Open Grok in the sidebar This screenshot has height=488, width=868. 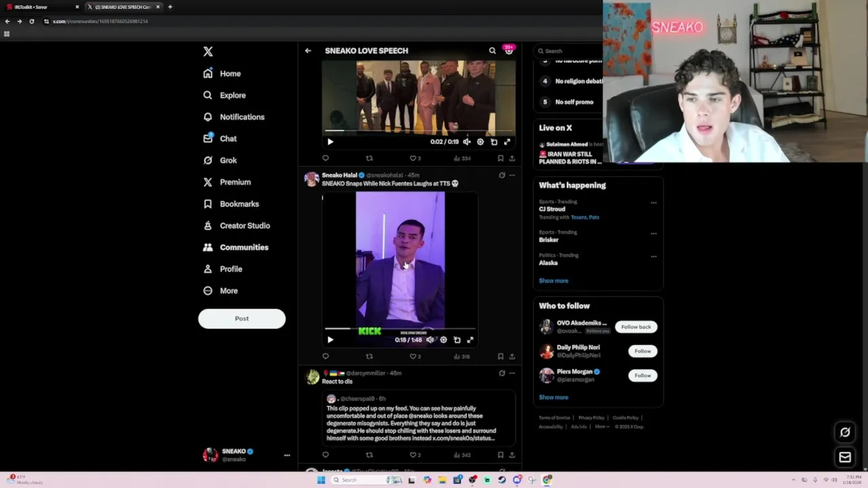click(220, 160)
